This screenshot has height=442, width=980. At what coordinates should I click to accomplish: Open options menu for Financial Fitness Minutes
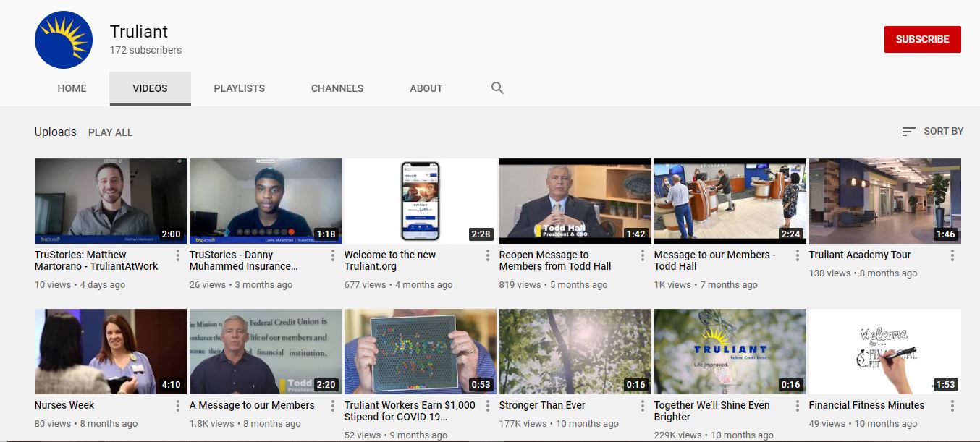click(x=952, y=406)
